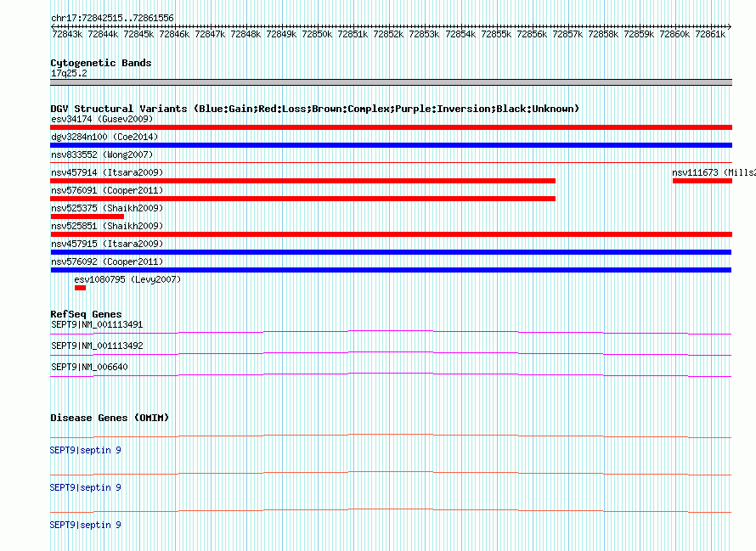Select the small esv1080795 (Levy2007) red bar
The image size is (756, 551).
pyautogui.click(x=80, y=288)
